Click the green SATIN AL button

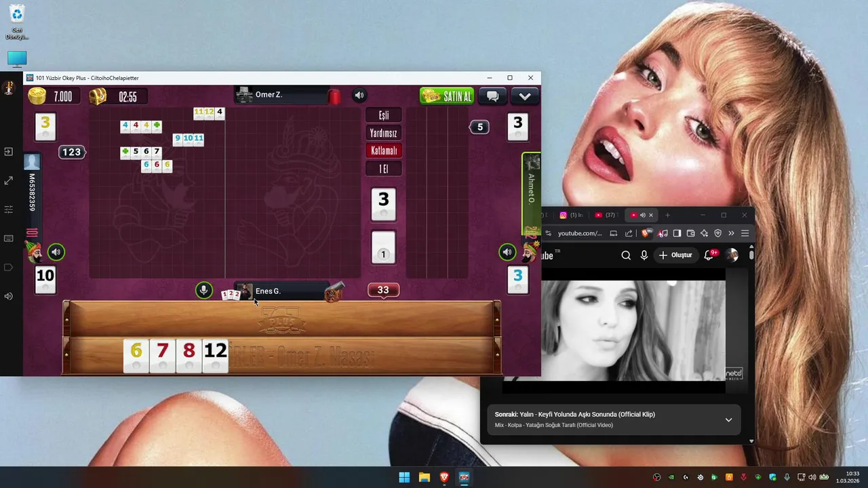pos(446,96)
